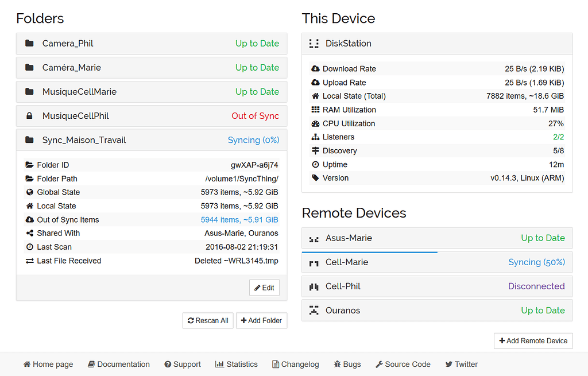Click the DiskStation identicon icon
588x376 pixels.
314,44
